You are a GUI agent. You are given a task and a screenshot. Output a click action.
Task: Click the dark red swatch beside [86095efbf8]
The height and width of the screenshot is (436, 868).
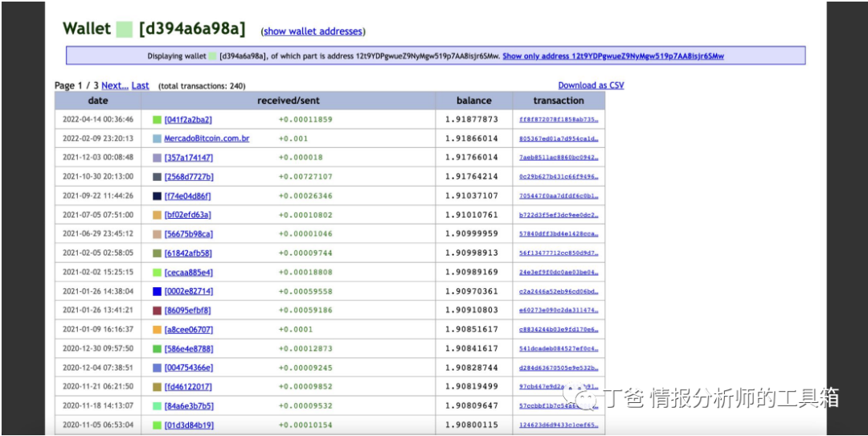158,311
